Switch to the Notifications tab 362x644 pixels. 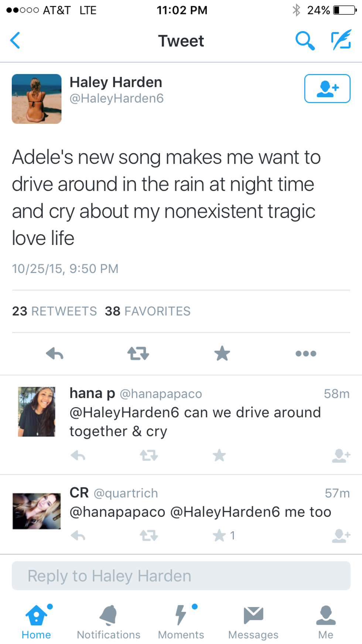109,622
